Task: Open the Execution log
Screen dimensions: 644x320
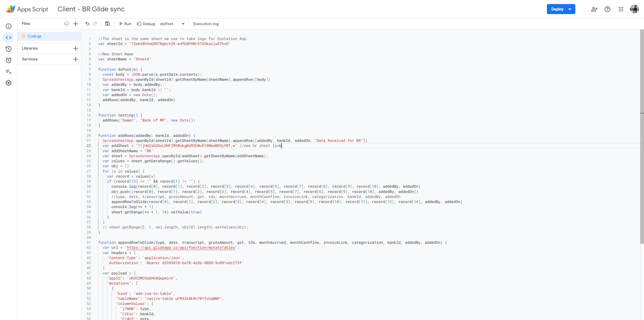Action: (206, 24)
